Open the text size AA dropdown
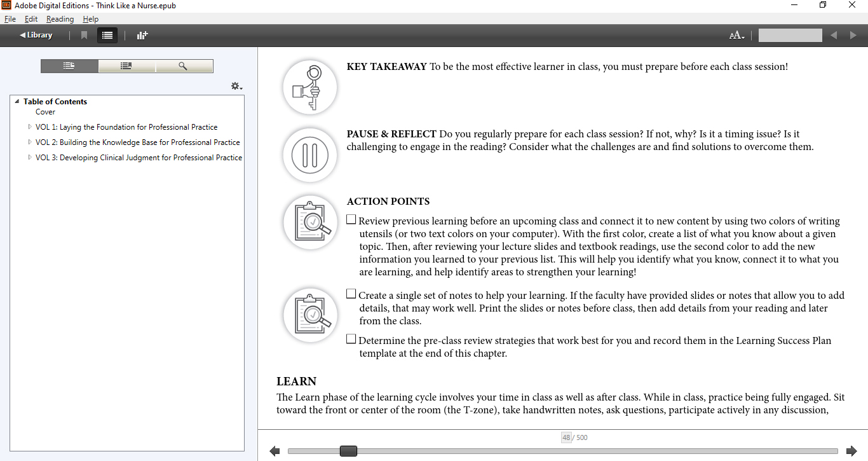The width and height of the screenshot is (868, 461). [x=736, y=36]
